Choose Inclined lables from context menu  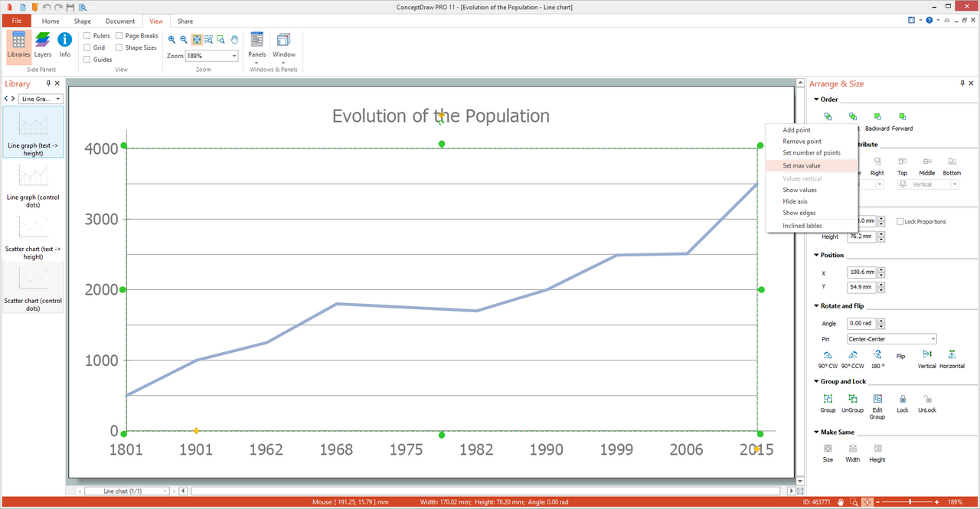[811, 226]
